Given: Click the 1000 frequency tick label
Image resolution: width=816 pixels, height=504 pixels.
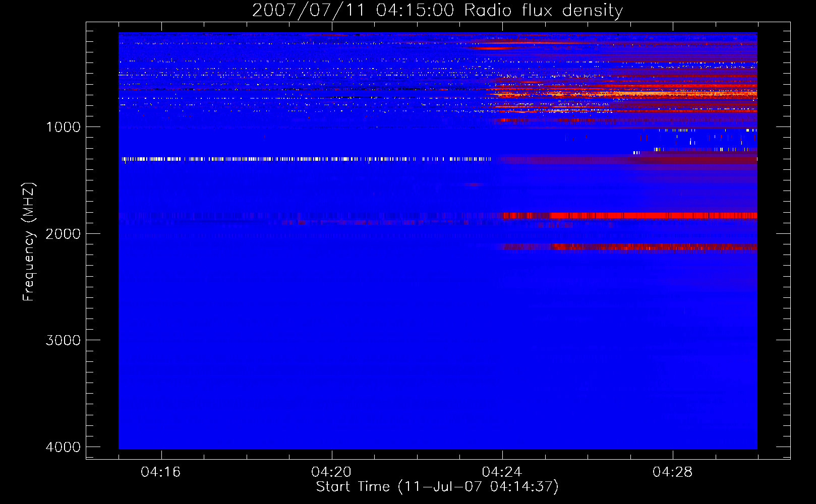Looking at the screenshot, I should (63, 127).
